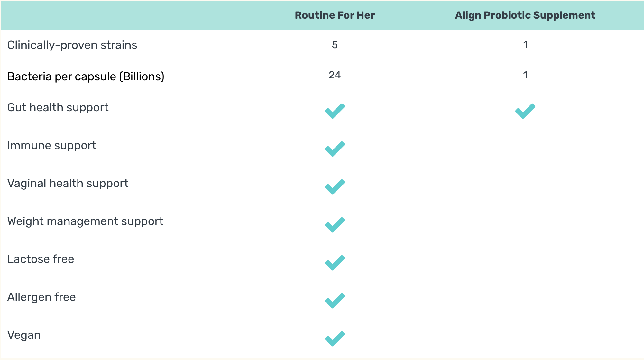
Task: Click the Lactose free checkmark icon
Action: (335, 263)
